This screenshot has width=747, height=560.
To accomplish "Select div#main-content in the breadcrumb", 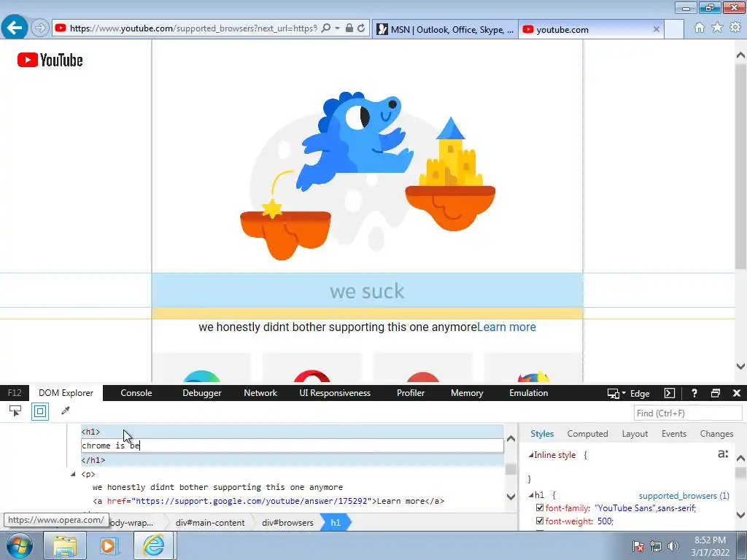I will [x=210, y=522].
